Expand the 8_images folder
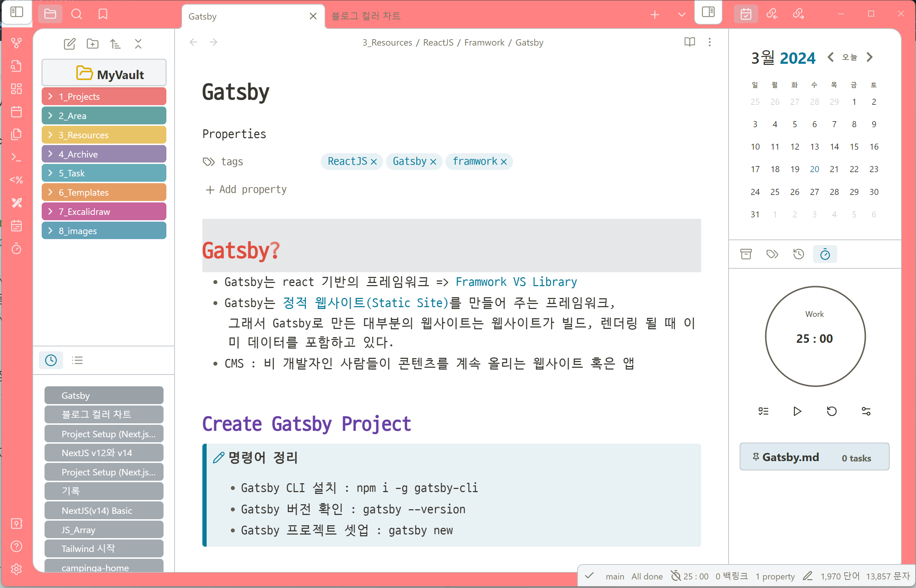Viewport: 916px width, 588px height. click(x=104, y=231)
